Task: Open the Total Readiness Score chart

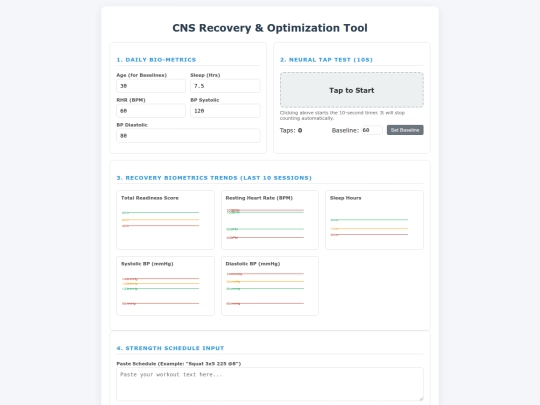Action: point(165,220)
